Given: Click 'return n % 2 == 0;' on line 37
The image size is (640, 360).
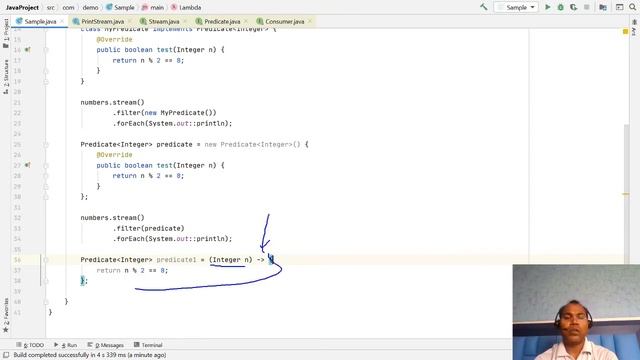Looking at the screenshot, I should [x=132, y=270].
